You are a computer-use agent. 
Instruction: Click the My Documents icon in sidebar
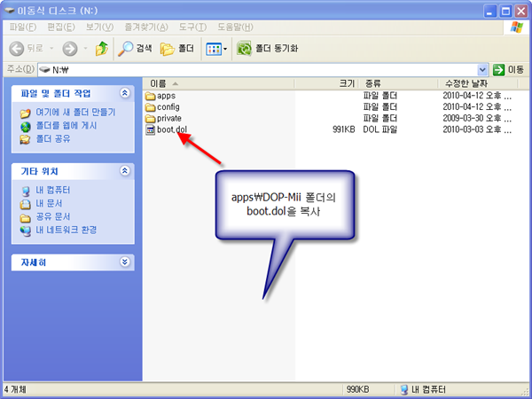tap(25, 204)
